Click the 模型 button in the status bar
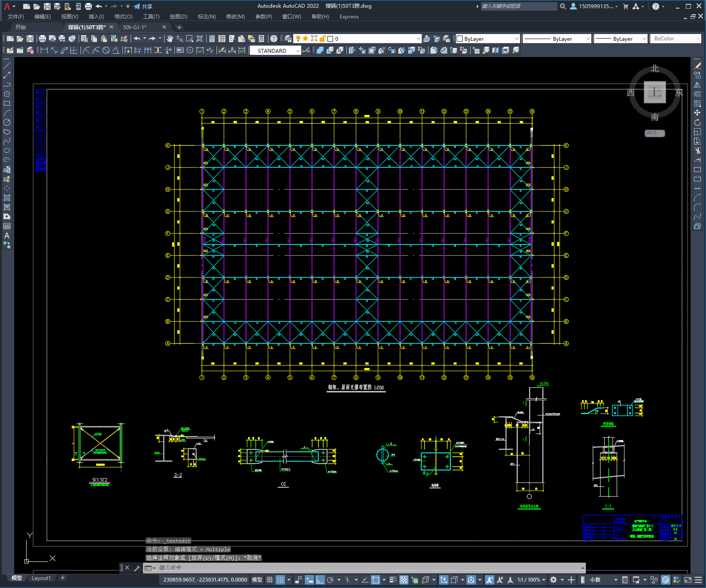The width and height of the screenshot is (706, 588). (257, 580)
